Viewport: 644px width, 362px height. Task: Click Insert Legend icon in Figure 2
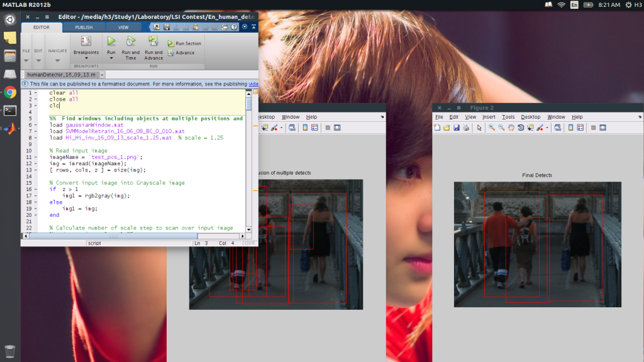coord(580,128)
